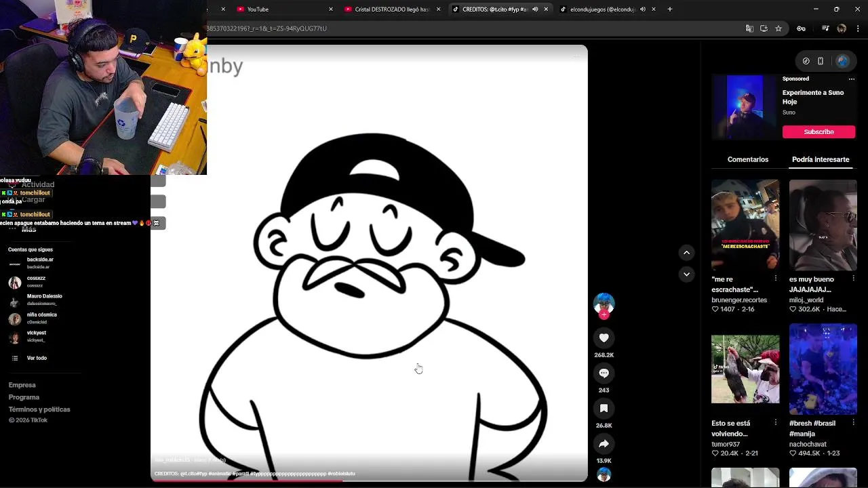This screenshot has width=868, height=488.
Task: Open the Comentarios tab
Action: [748, 159]
